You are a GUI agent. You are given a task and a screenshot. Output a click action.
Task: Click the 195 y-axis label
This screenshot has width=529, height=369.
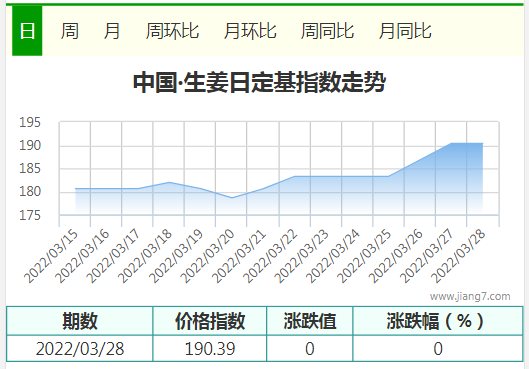click(x=30, y=122)
